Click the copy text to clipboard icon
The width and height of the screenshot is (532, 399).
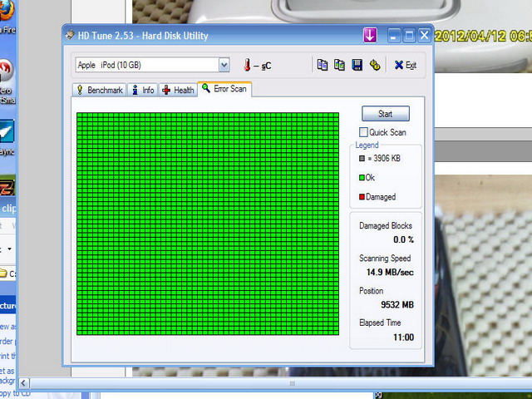click(323, 65)
